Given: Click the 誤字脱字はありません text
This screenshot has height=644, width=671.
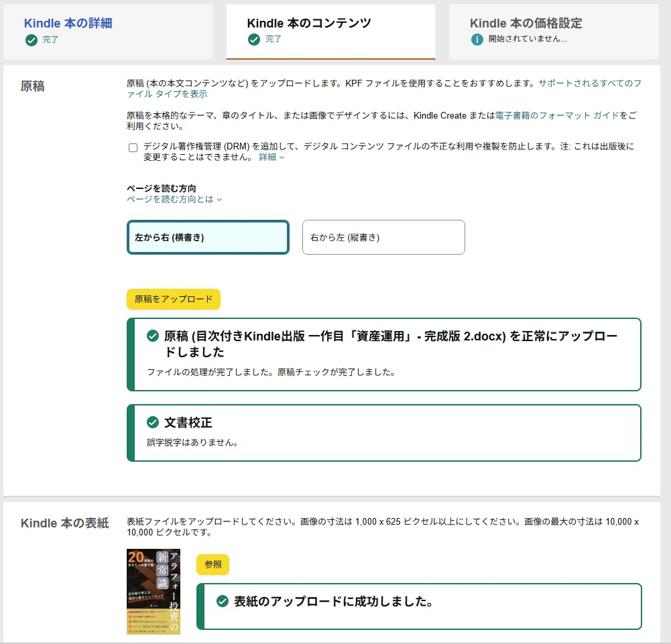Looking at the screenshot, I should pyautogui.click(x=192, y=442).
